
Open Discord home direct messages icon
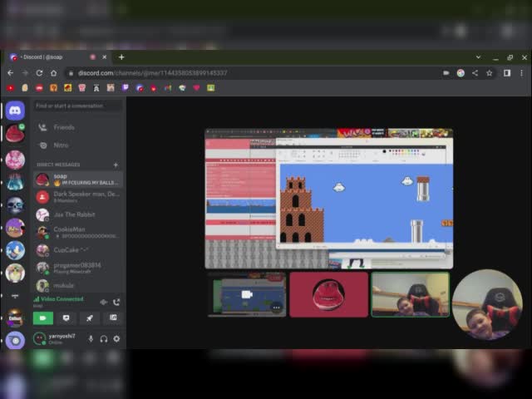(15, 111)
